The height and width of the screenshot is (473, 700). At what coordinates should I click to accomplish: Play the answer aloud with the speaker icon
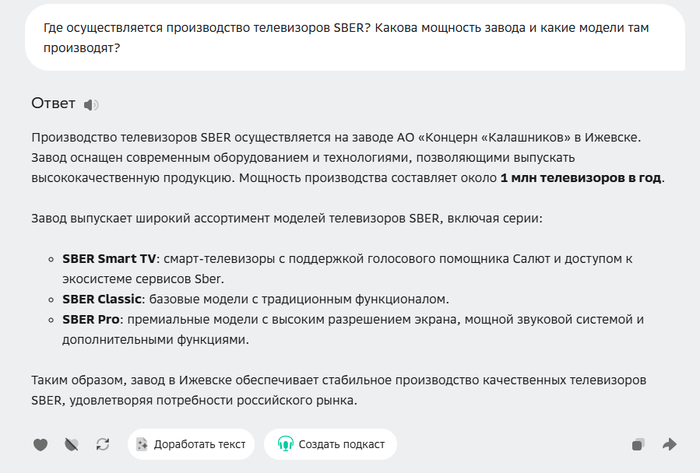(x=92, y=105)
